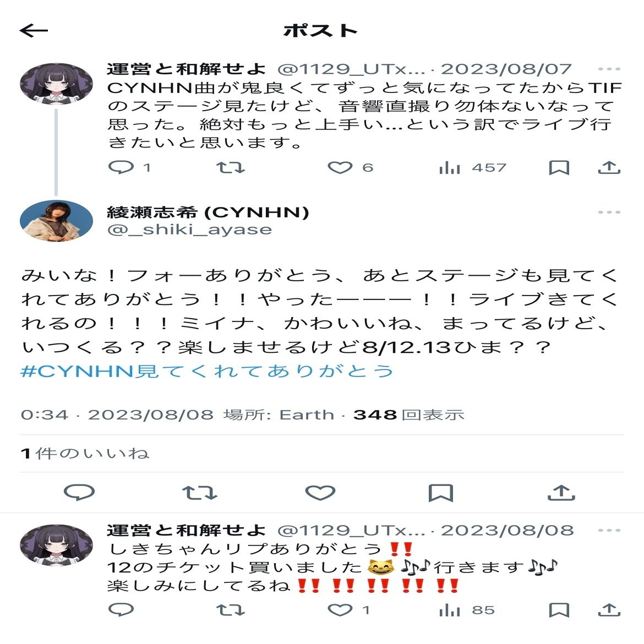The height and width of the screenshot is (644, 644).
Task: View the 1件のいいね likes list
Action: [85, 454]
